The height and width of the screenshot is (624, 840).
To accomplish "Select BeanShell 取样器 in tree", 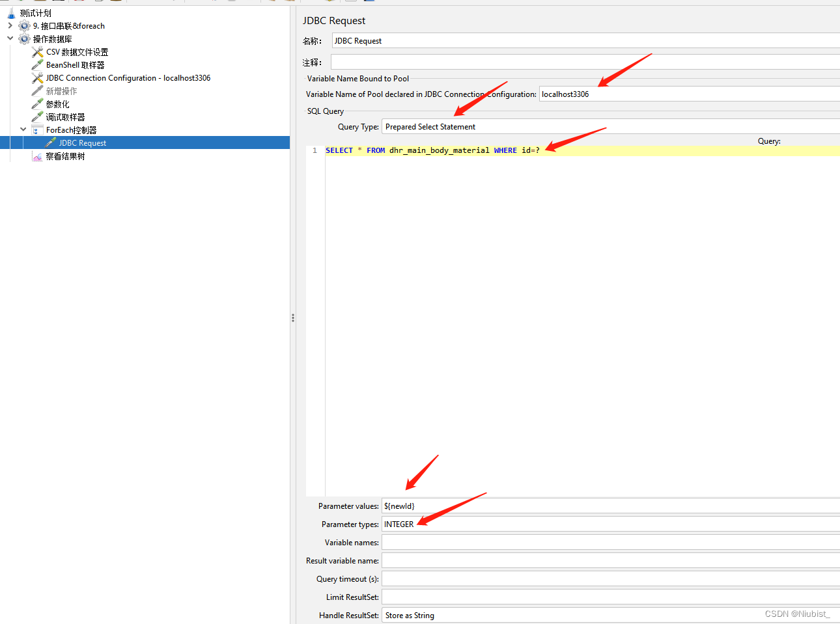I will [x=76, y=65].
